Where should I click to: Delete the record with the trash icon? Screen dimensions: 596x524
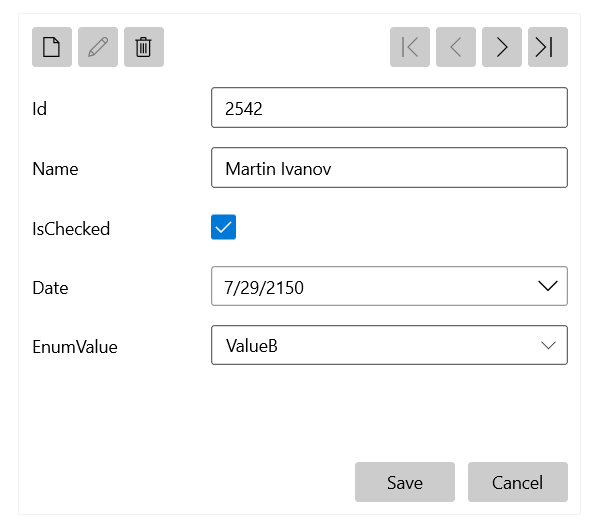[144, 47]
